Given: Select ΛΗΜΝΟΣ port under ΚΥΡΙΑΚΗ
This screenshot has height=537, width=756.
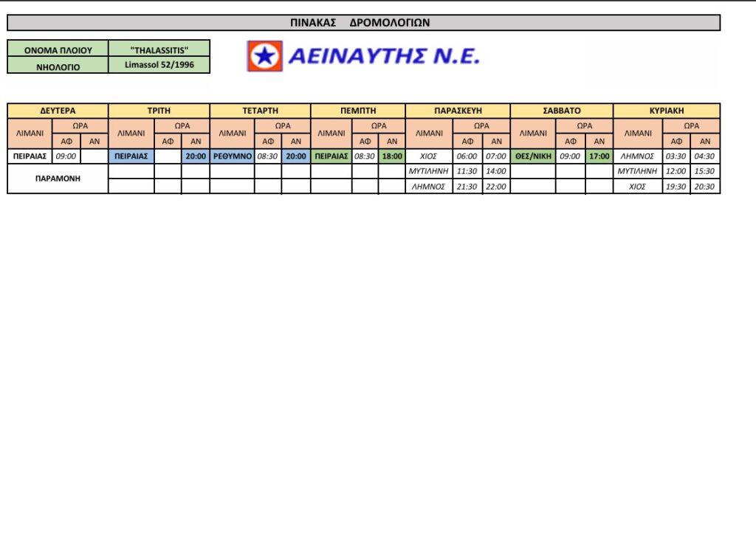Looking at the screenshot, I should [637, 156].
